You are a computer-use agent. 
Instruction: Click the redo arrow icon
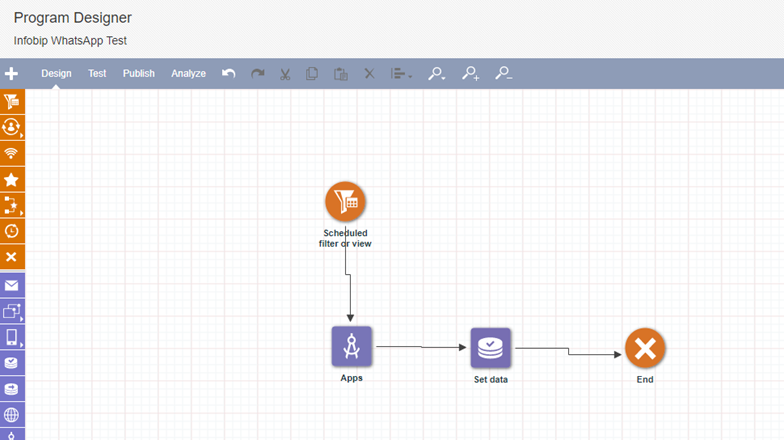pos(257,74)
